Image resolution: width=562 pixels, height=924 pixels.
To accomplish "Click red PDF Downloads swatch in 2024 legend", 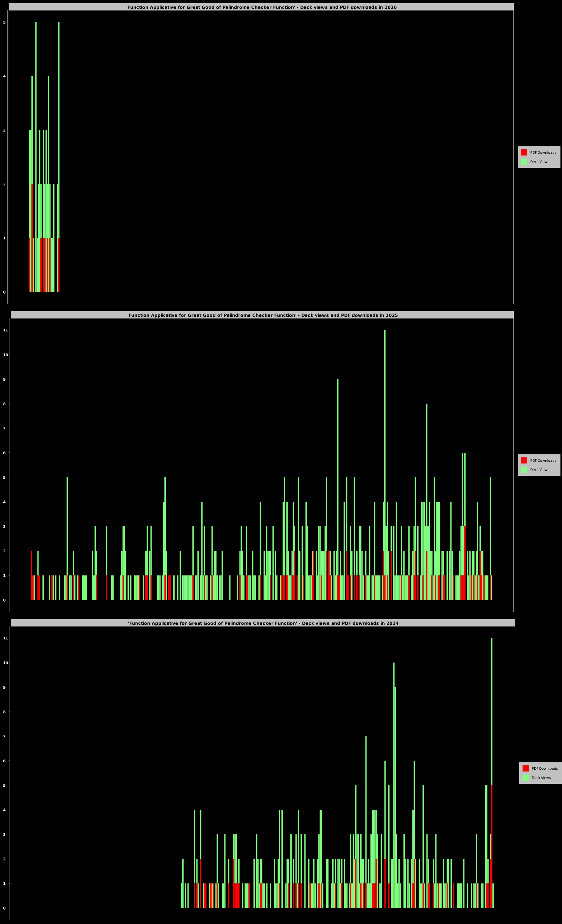I will 525,768.
